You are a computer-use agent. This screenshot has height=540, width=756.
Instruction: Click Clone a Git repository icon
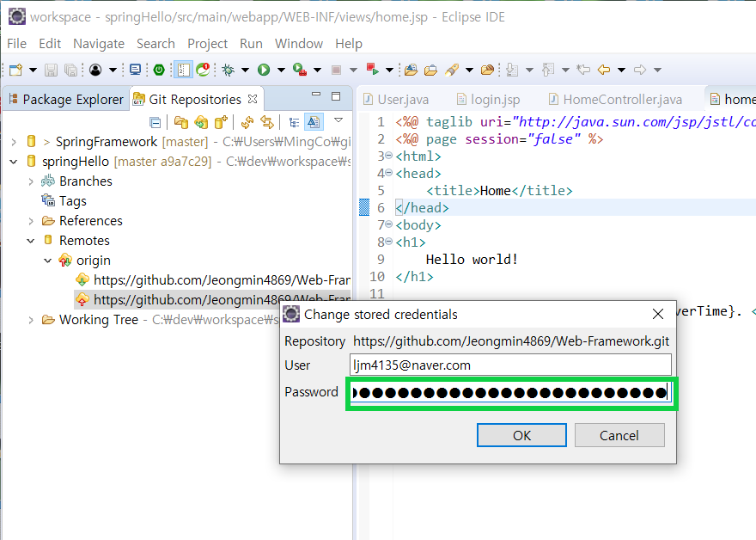(201, 123)
